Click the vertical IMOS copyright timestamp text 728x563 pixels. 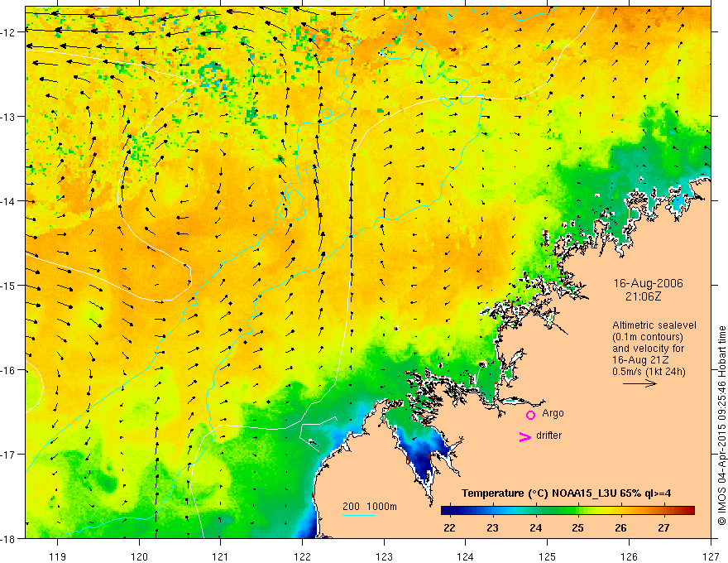pyautogui.click(x=721, y=426)
